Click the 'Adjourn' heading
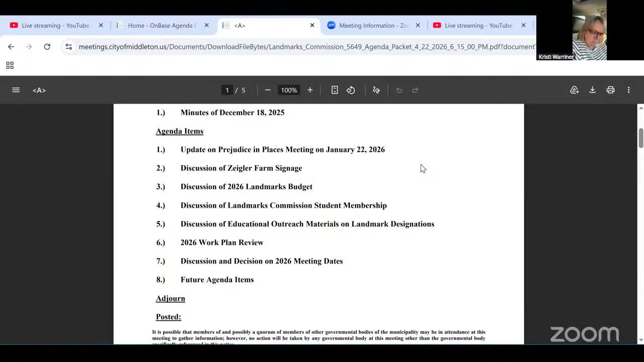Viewport: 644px width, 362px height. [x=171, y=298]
